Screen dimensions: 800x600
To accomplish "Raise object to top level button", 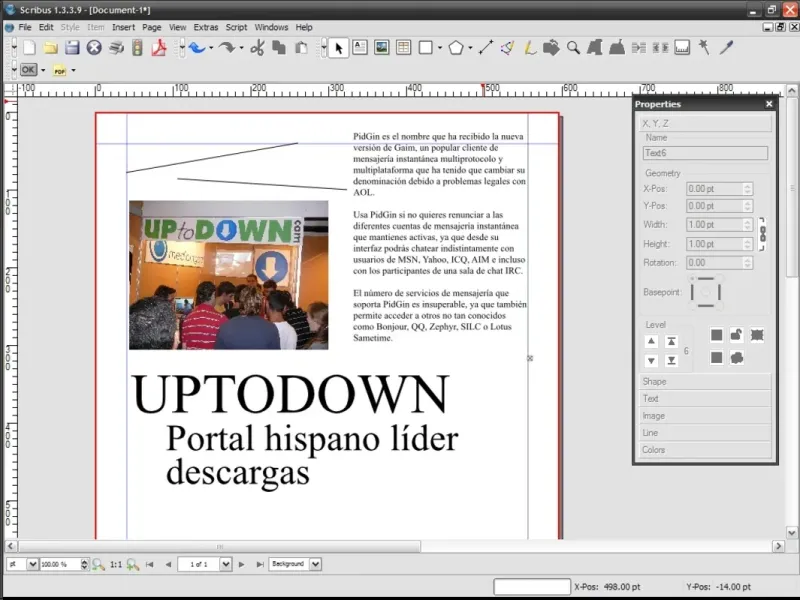I will [x=672, y=342].
